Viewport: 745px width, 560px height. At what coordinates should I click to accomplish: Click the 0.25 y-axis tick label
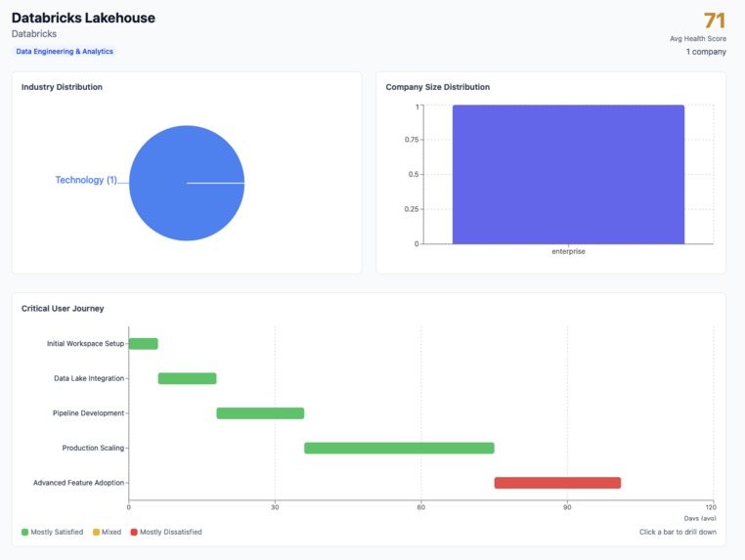[412, 209]
